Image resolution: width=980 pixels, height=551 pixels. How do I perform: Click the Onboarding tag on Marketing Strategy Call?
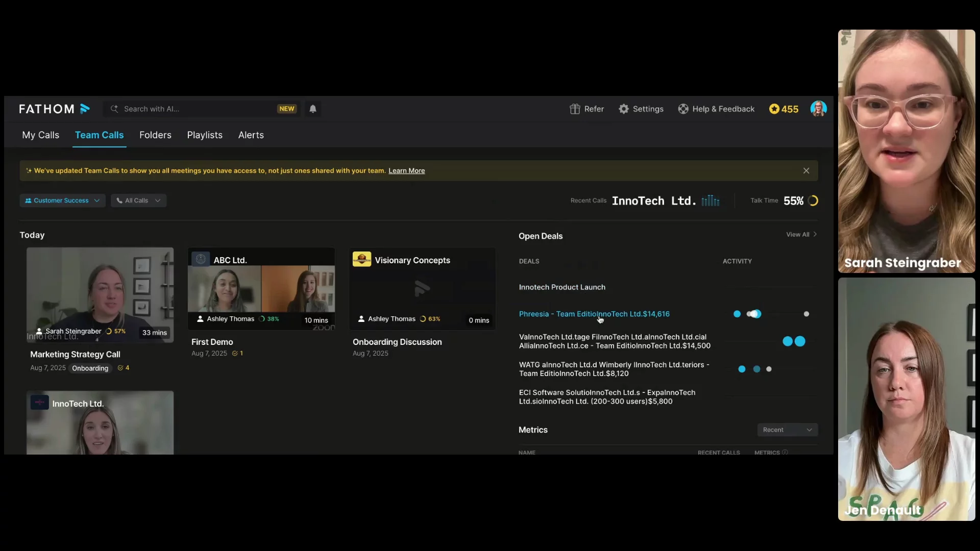point(90,368)
